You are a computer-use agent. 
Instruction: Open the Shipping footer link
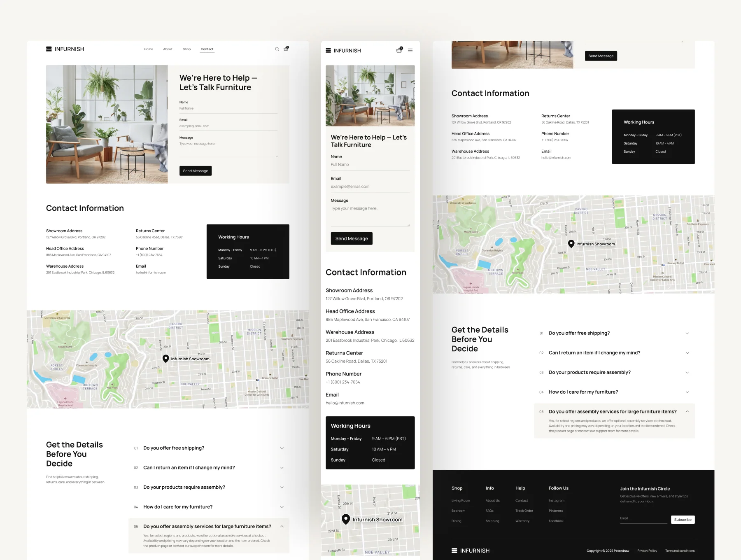click(x=492, y=521)
